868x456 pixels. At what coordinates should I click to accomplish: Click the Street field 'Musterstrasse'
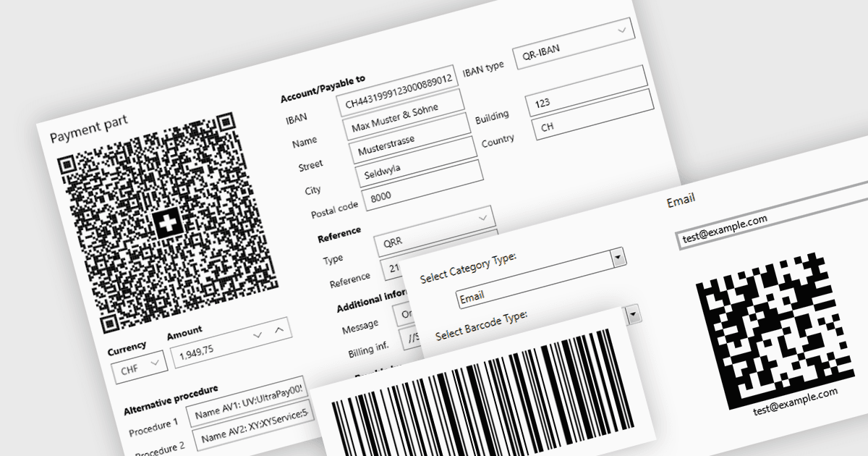point(409,139)
